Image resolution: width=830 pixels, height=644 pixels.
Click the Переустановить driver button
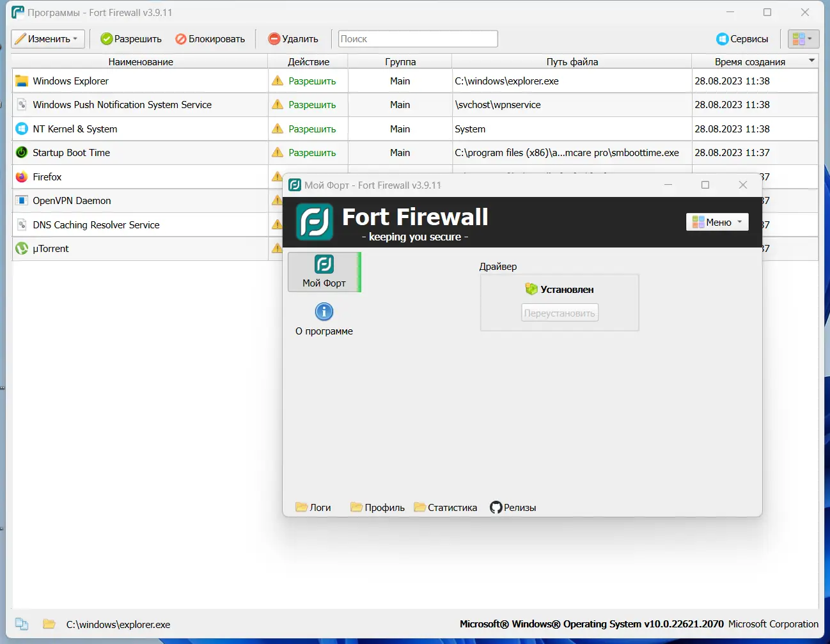560,313
